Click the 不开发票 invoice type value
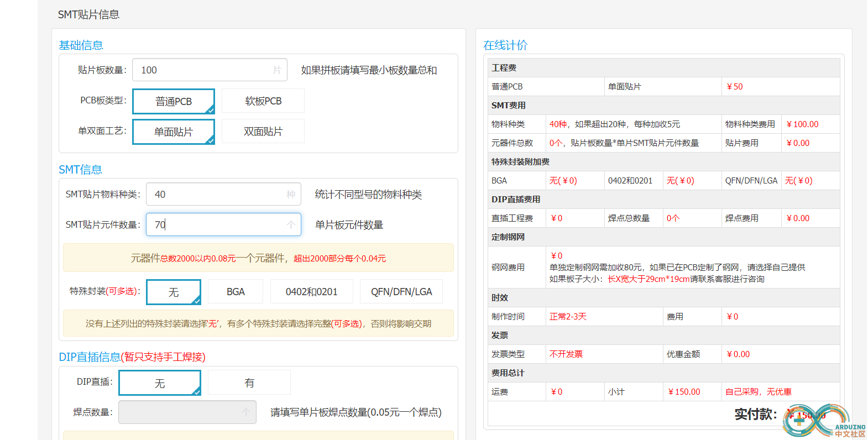Screen dimensions: 868x440 click(x=566, y=354)
